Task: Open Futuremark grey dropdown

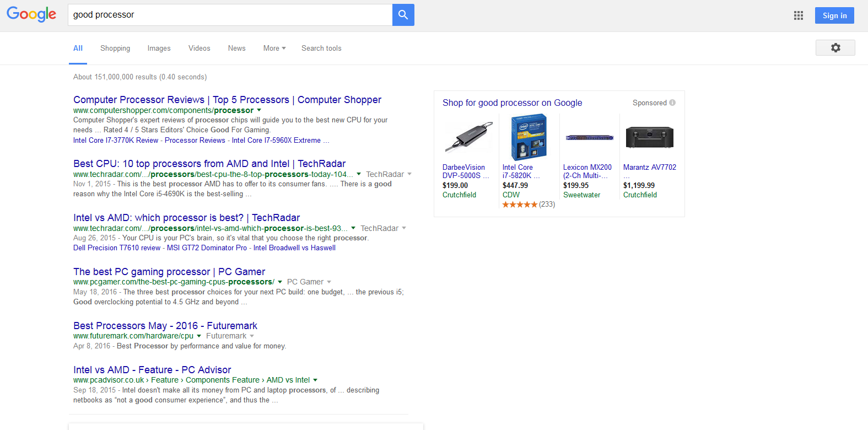Action: pyautogui.click(x=230, y=336)
